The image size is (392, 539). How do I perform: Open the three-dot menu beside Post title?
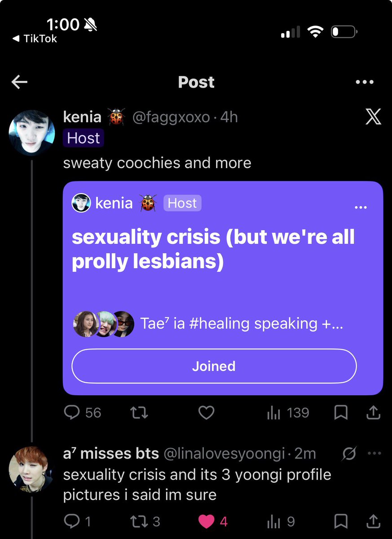(x=364, y=82)
